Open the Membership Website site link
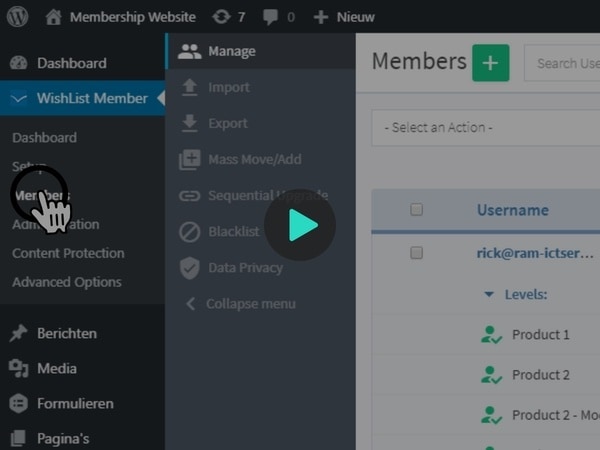 click(133, 17)
